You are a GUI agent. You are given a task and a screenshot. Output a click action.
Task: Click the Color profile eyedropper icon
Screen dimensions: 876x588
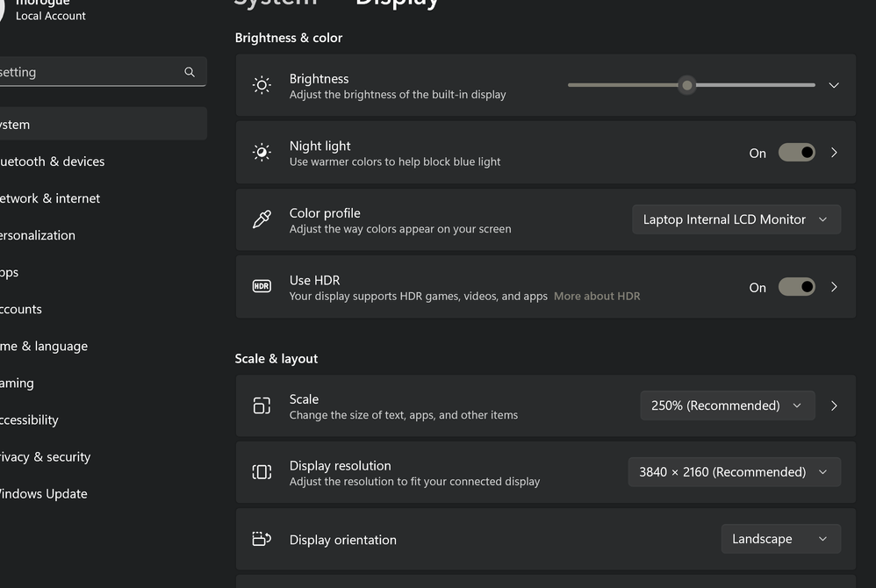point(262,219)
